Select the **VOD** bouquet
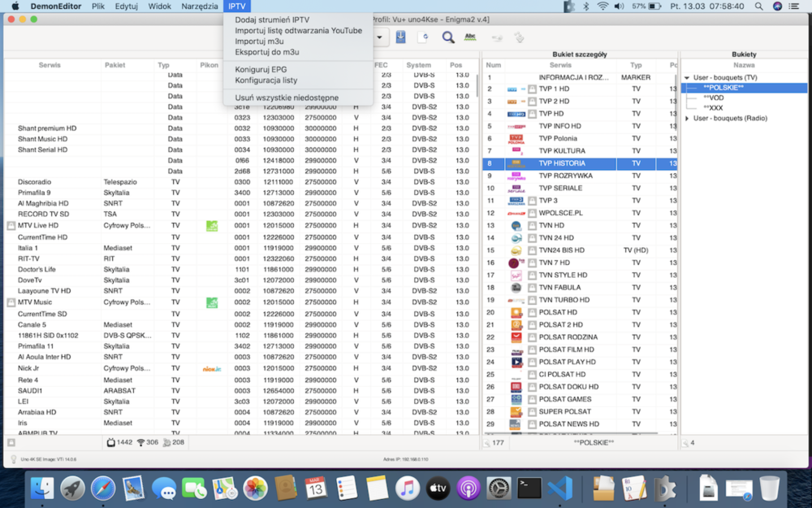812x508 pixels. (x=715, y=98)
